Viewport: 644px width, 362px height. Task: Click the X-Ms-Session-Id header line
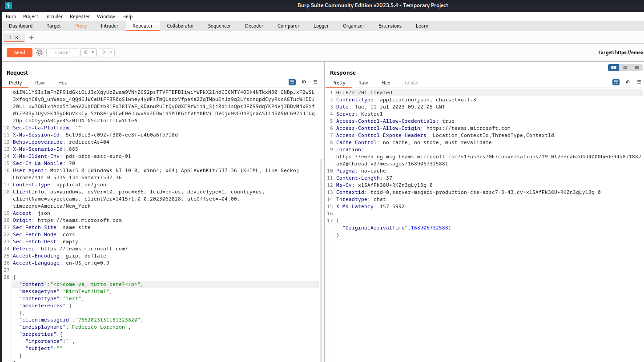tap(95, 135)
